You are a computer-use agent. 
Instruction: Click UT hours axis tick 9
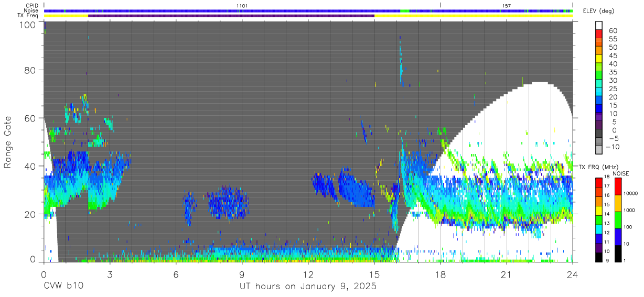tap(242, 274)
